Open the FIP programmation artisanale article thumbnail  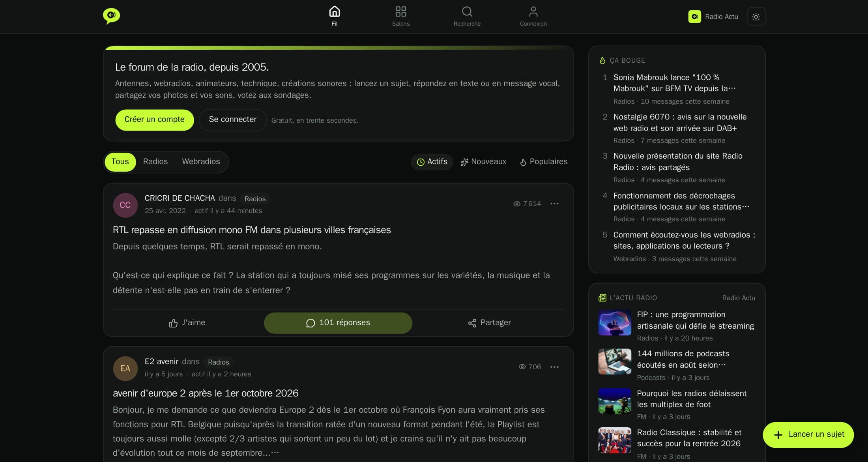point(615,322)
